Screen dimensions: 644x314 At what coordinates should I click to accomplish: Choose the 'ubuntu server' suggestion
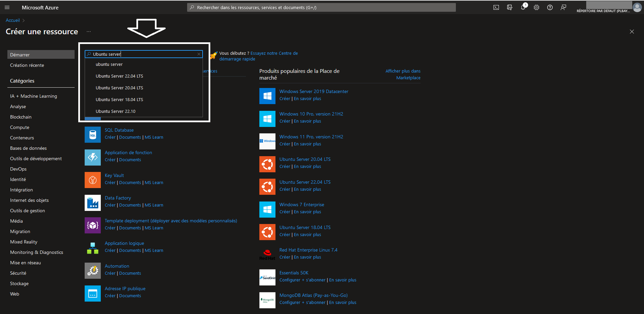point(144,64)
